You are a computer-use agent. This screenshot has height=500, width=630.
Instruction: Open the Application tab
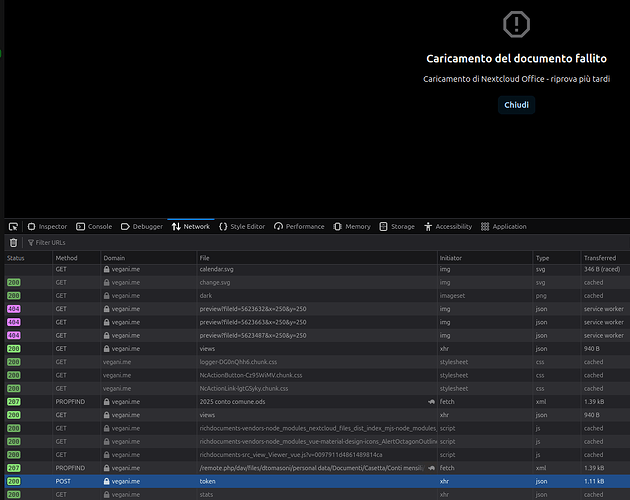pyautogui.click(x=503, y=227)
